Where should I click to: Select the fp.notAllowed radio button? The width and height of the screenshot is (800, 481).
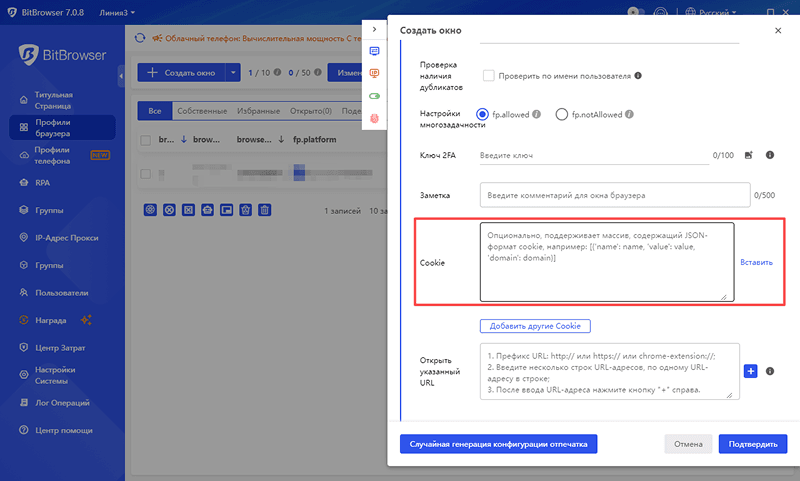pyautogui.click(x=561, y=115)
